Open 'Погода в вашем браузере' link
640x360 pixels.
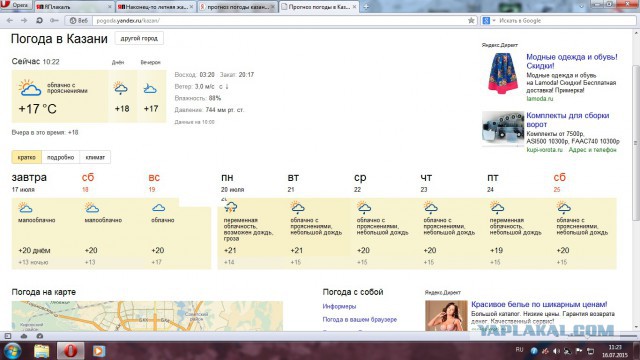click(x=360, y=319)
